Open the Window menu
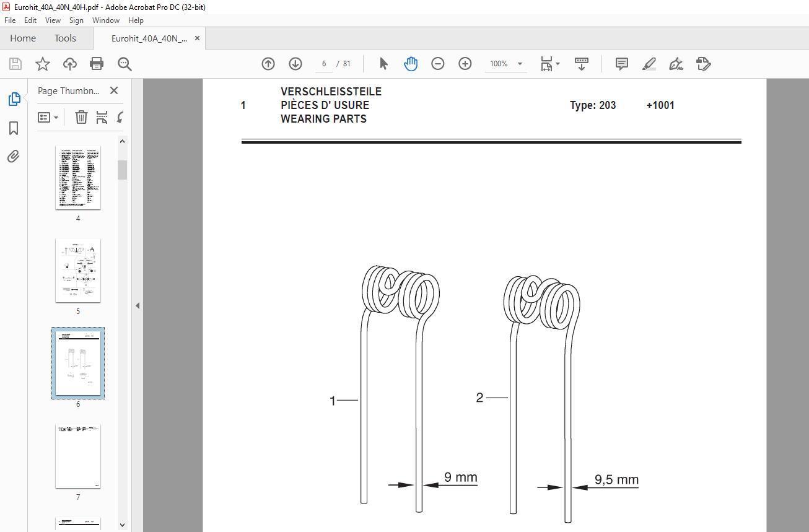 (106, 20)
